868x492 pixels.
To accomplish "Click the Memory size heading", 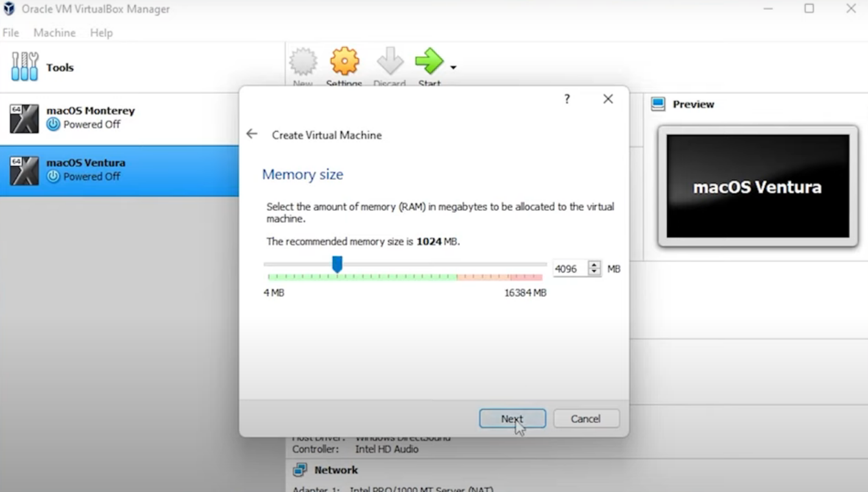I will coord(303,174).
